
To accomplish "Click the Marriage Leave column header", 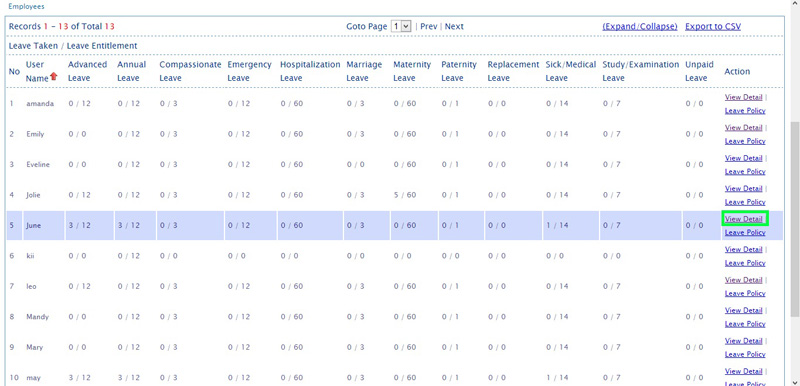I will pyautogui.click(x=364, y=71).
